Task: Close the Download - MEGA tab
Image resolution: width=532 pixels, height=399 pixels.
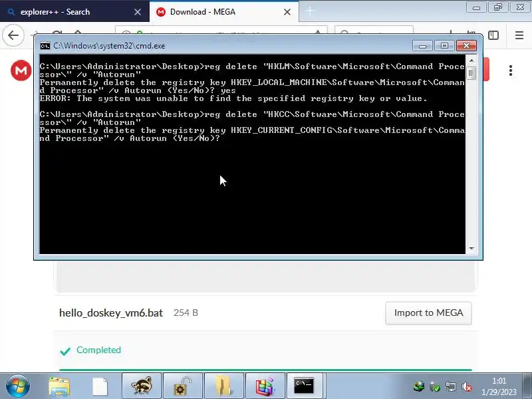Action: [287, 12]
